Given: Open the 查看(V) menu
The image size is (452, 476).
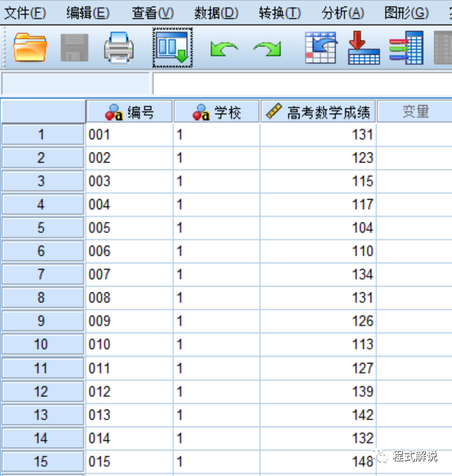Looking at the screenshot, I should pyautogui.click(x=153, y=13).
